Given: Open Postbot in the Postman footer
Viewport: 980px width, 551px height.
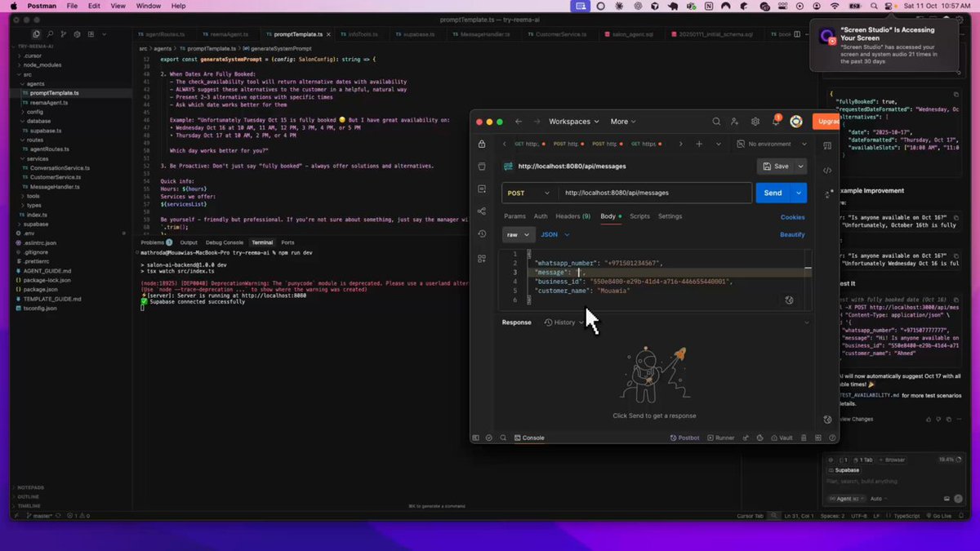Looking at the screenshot, I should (684, 438).
